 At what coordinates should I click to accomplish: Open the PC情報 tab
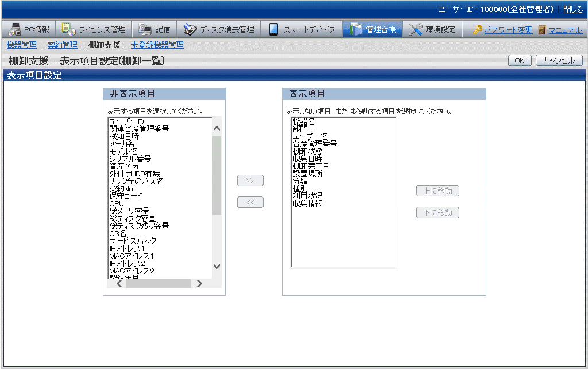29,29
